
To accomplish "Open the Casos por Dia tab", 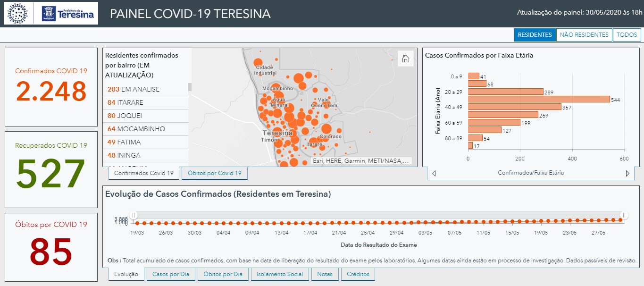I will 170,274.
